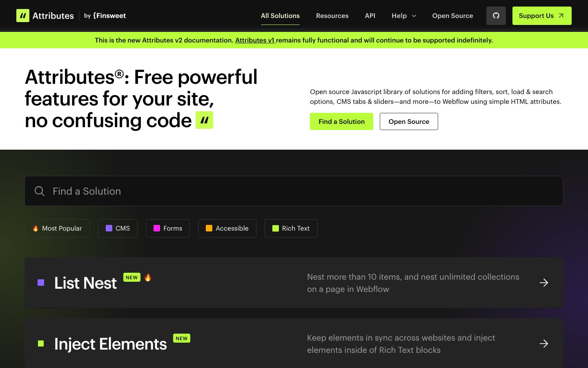Go to the API nav link
This screenshot has width=588, height=368.
[x=370, y=16]
